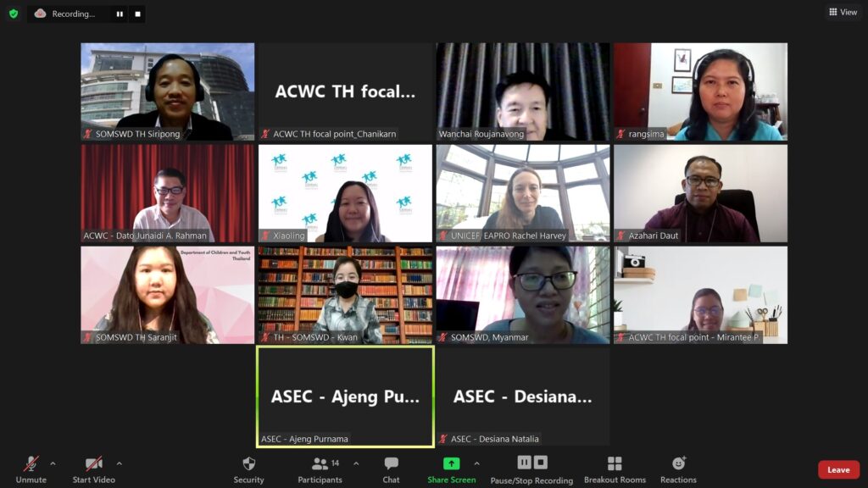Expand audio options arrow next to Unmute
This screenshot has width=868, height=488.
pos(53,463)
